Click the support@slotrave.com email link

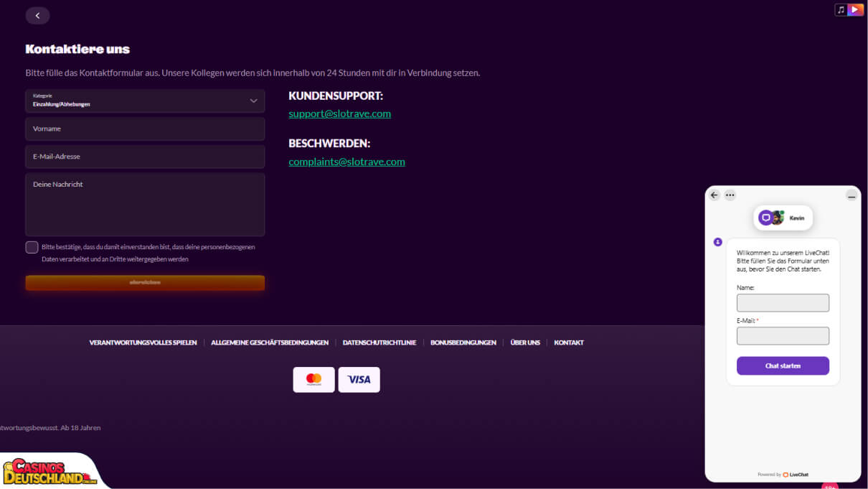coord(339,113)
